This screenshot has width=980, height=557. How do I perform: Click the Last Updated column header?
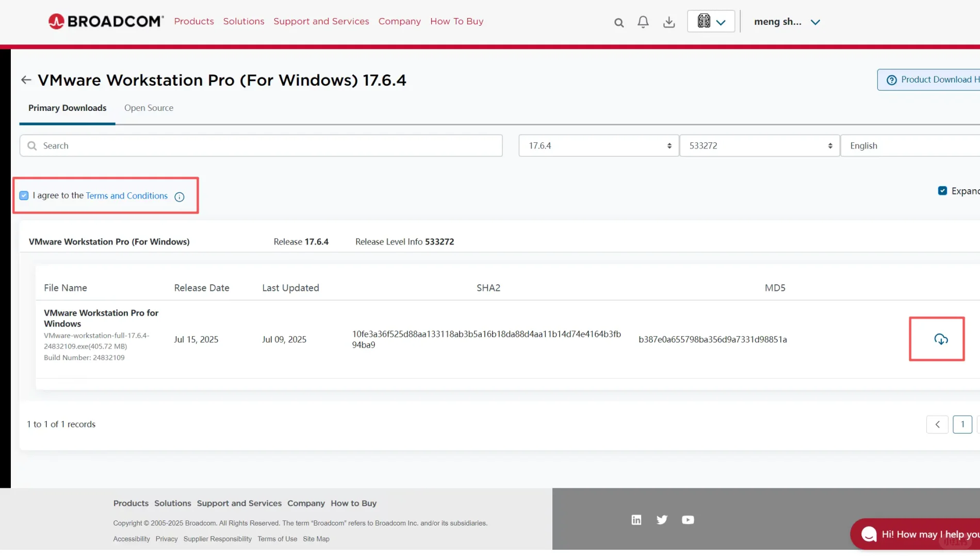click(290, 288)
